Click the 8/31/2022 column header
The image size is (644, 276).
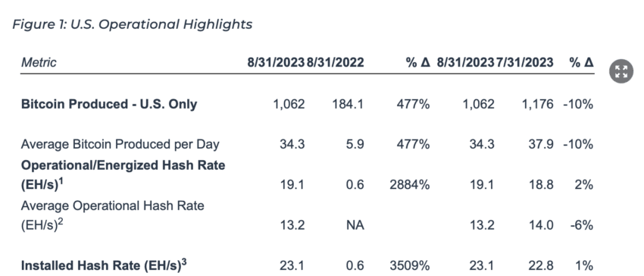[335, 62]
